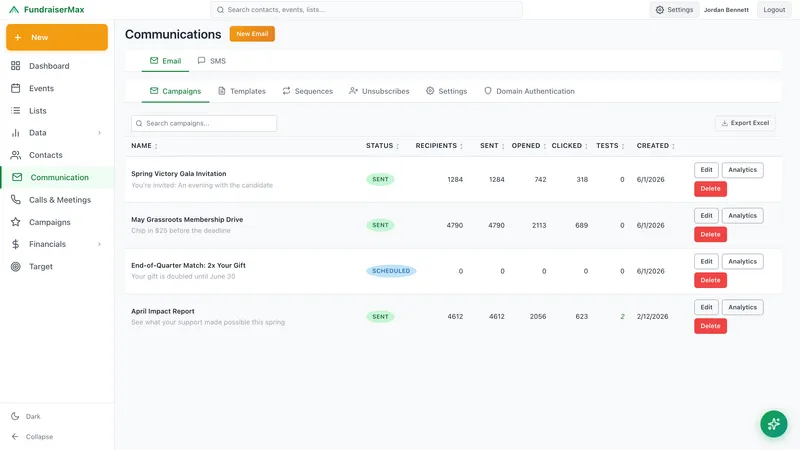This screenshot has height=450, width=800.
Task: Click the Collapse arrow icon
Action: pyautogui.click(x=15, y=437)
